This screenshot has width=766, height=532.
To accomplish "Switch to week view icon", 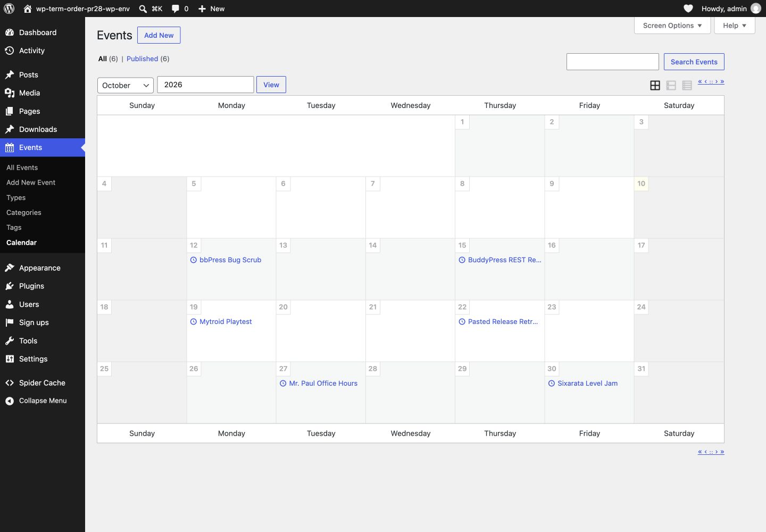I will click(x=671, y=85).
